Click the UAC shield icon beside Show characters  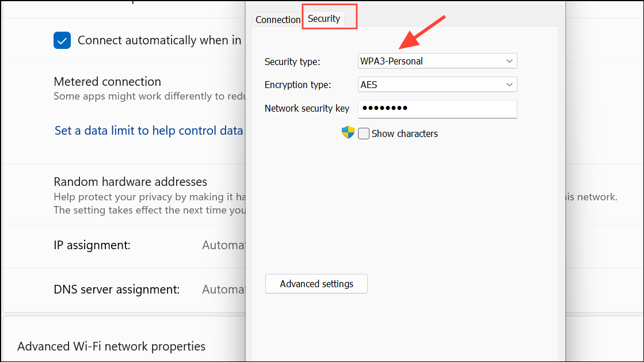(348, 132)
